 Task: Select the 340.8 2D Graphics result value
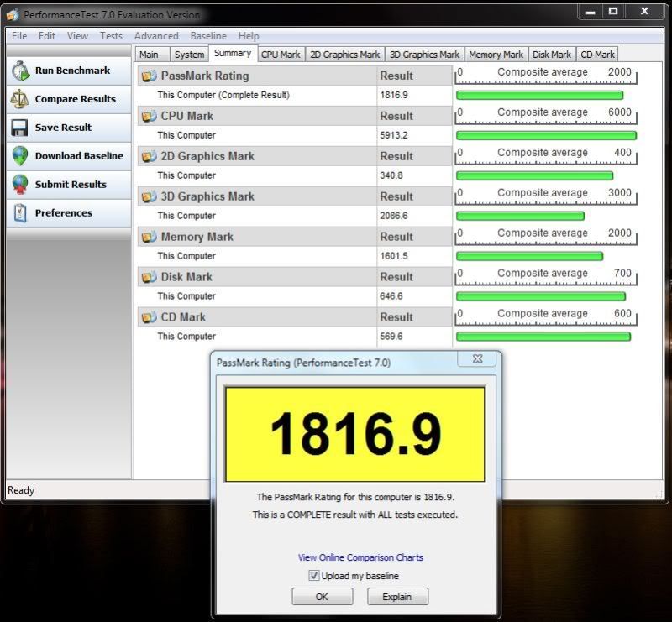pyautogui.click(x=391, y=175)
